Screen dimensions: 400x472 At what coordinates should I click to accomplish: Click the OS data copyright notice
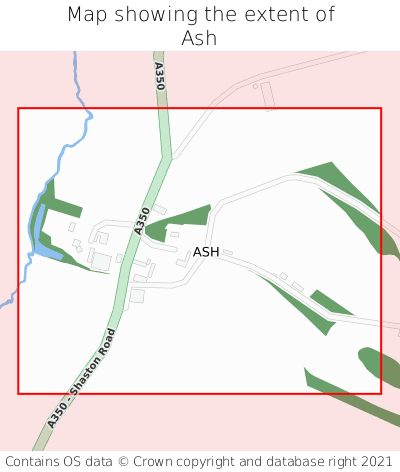199,462
